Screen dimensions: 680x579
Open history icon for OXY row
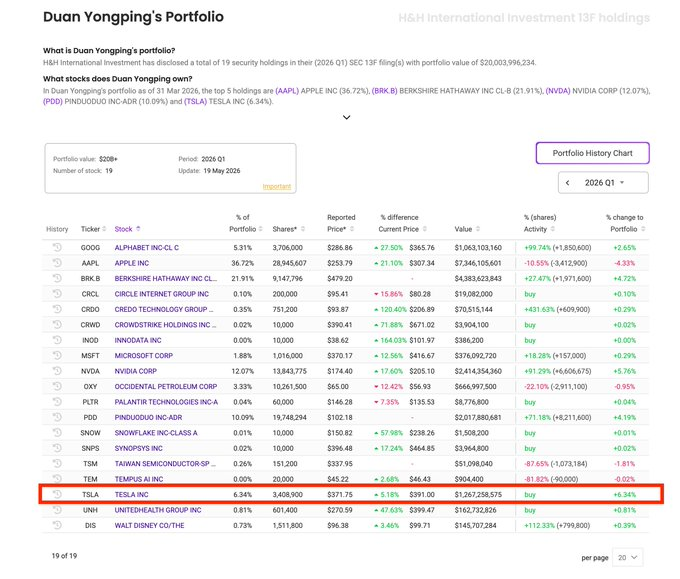tap(57, 386)
